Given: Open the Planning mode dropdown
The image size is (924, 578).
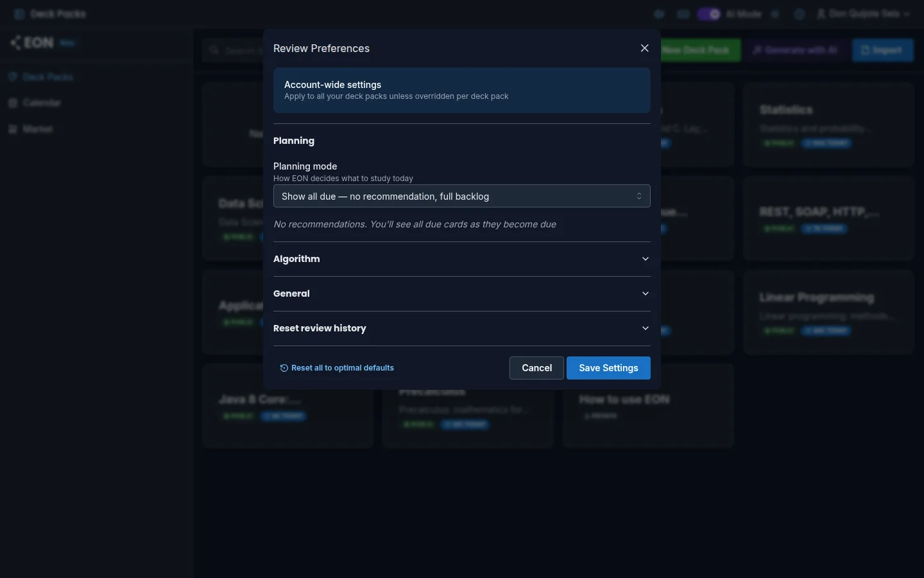Looking at the screenshot, I should (462, 197).
